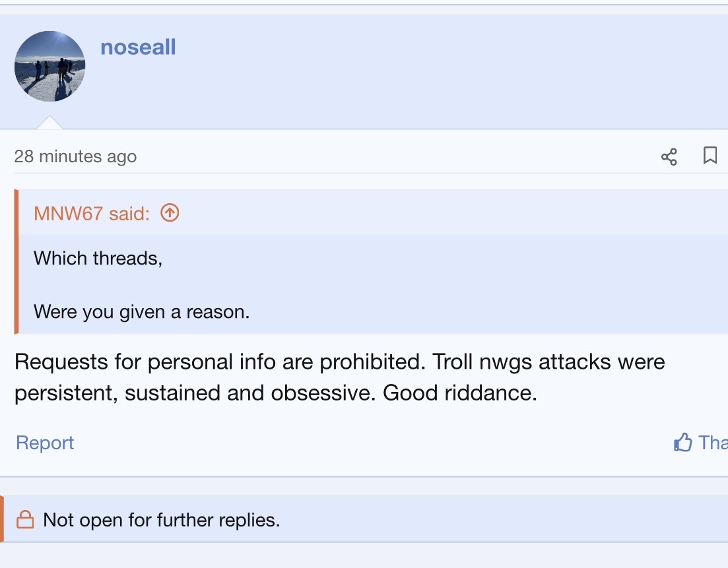Open noseall's profile avatar picture
The height and width of the screenshot is (568, 728).
(x=50, y=66)
